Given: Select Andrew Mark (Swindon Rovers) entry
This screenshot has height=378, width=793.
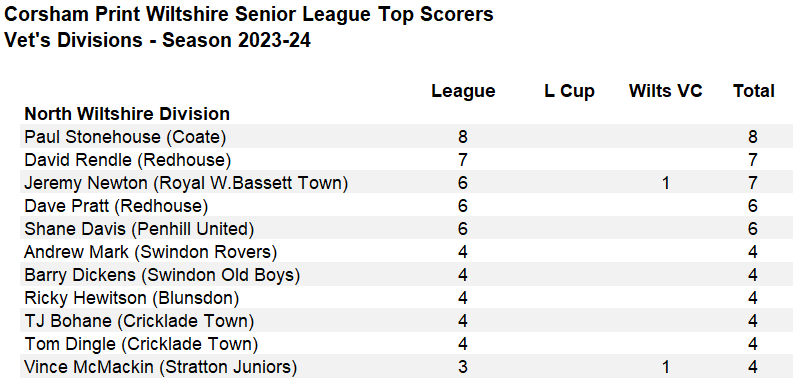Looking at the screenshot, I should (151, 252).
